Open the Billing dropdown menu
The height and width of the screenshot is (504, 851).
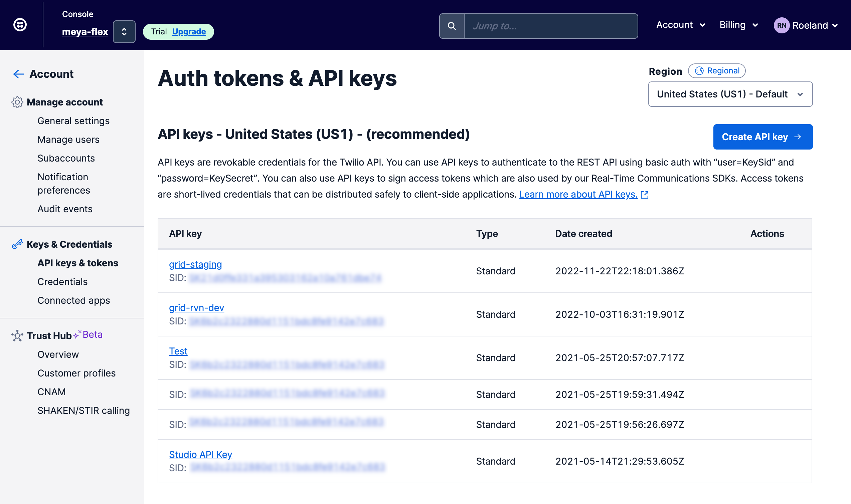coord(739,25)
